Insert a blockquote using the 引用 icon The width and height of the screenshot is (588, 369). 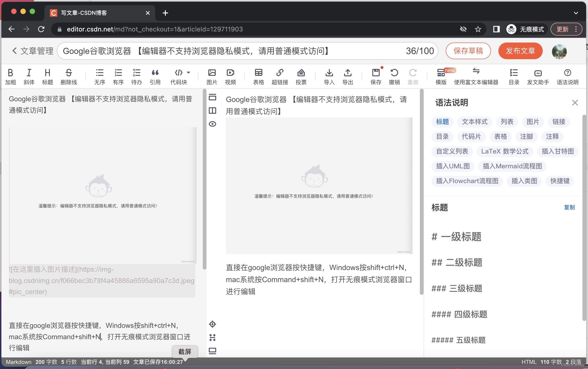click(x=155, y=76)
